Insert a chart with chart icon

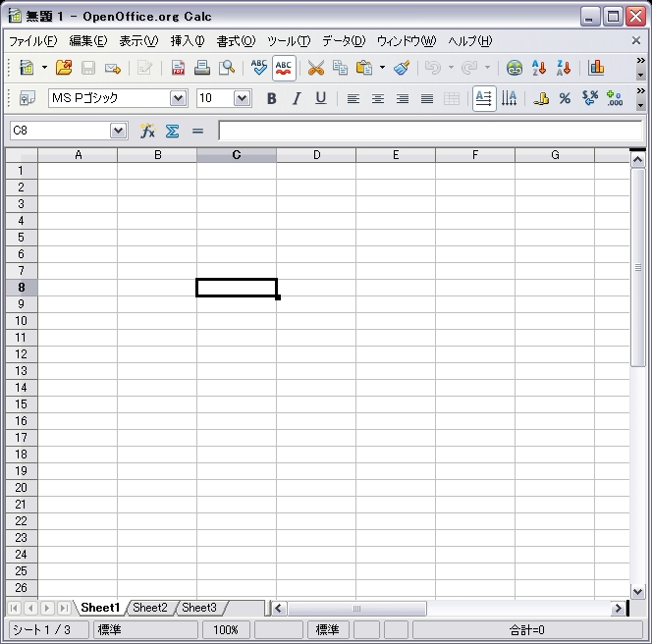click(596, 68)
